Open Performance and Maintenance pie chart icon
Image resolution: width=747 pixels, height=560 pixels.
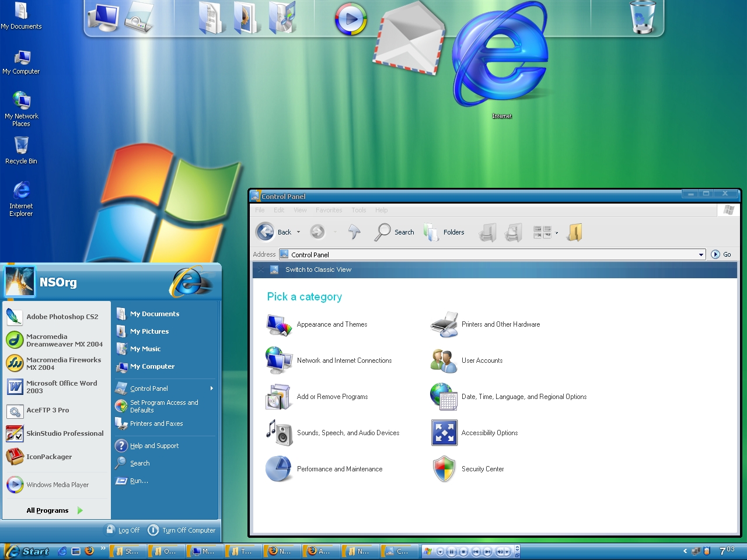(279, 469)
